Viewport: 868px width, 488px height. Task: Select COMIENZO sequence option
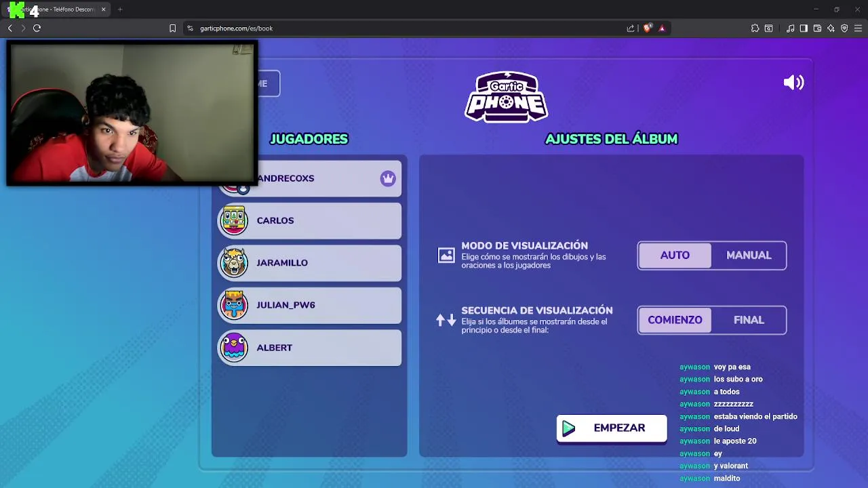coord(675,320)
